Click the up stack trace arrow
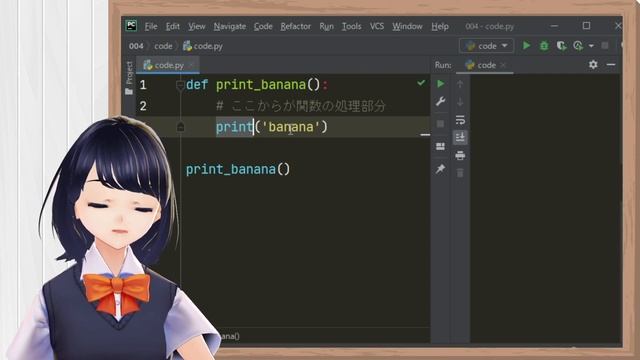 (460, 84)
